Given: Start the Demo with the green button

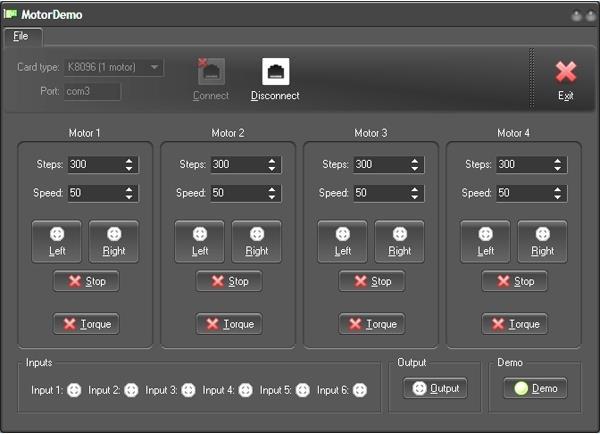Looking at the screenshot, I should [x=535, y=388].
